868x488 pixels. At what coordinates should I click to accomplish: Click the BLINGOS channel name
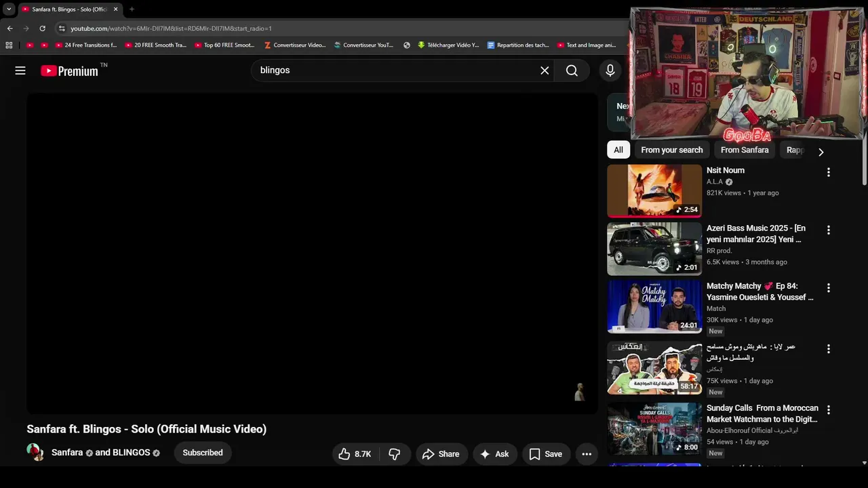132,453
